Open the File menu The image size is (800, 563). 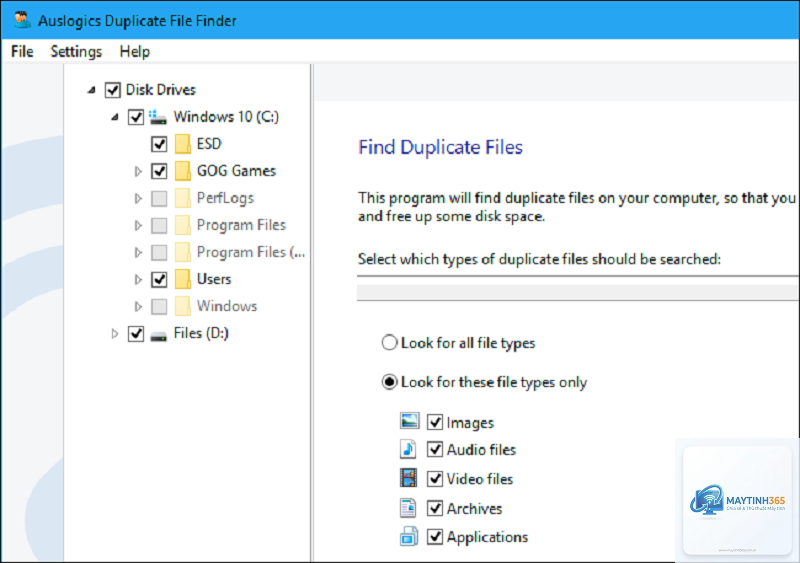click(22, 52)
